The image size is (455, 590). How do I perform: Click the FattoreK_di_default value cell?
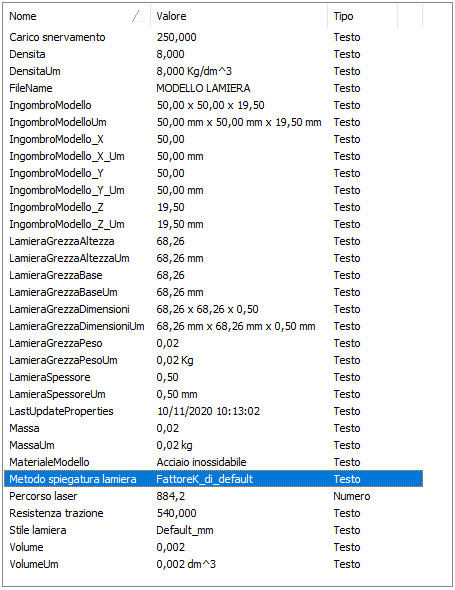click(x=205, y=479)
